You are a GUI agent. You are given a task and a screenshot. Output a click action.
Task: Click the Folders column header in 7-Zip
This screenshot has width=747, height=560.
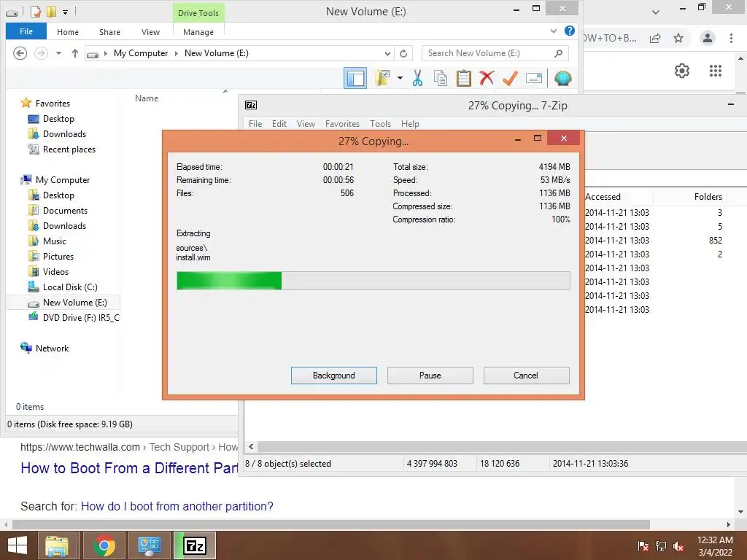click(x=708, y=197)
